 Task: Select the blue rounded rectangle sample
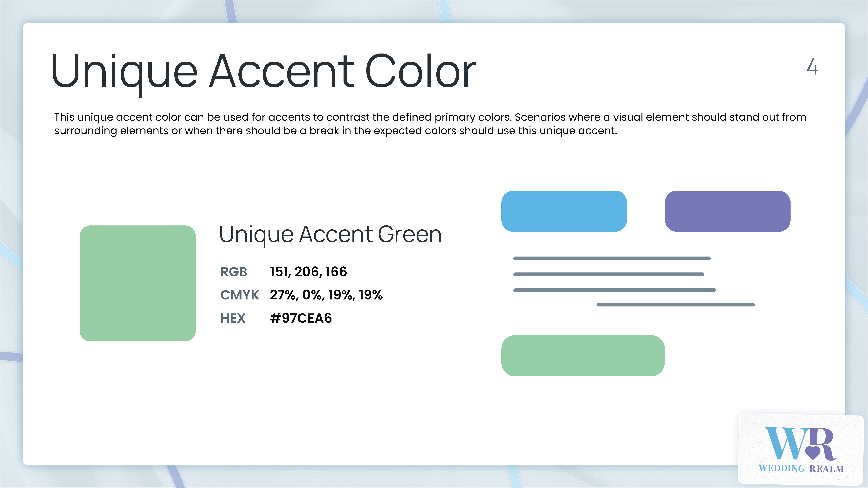[564, 211]
